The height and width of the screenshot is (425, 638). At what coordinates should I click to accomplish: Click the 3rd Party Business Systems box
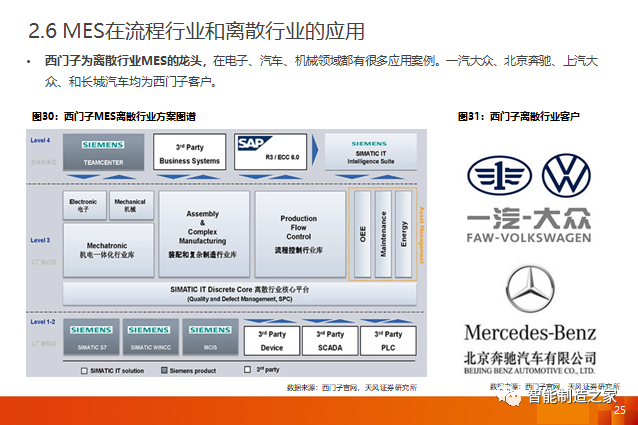click(x=189, y=153)
